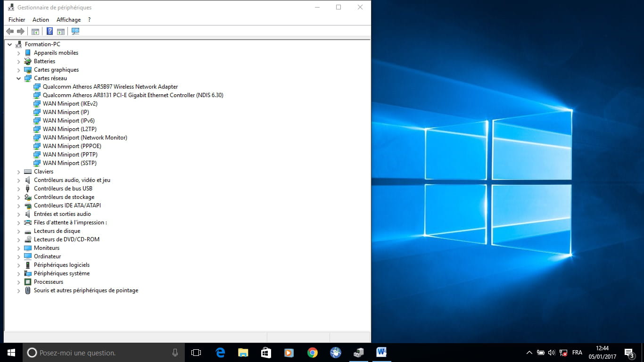Collapse the Cartes réseau category
Viewport: 644px width, 362px height.
(x=19, y=78)
